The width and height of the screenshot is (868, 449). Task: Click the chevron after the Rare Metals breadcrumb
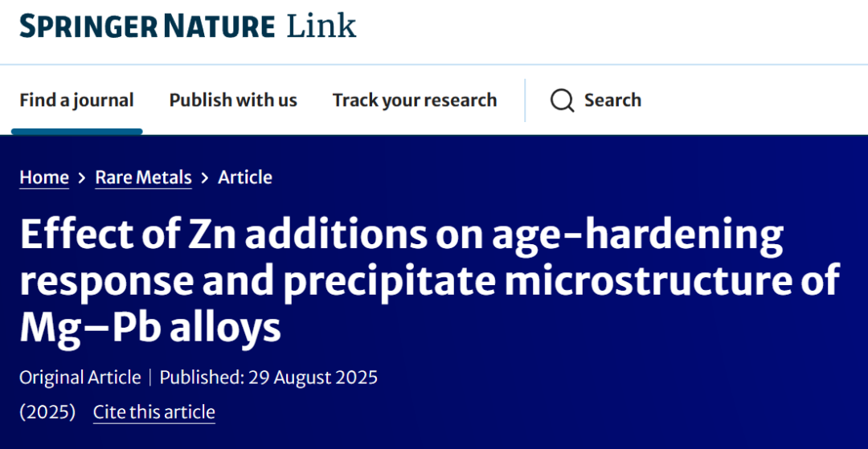(x=205, y=178)
